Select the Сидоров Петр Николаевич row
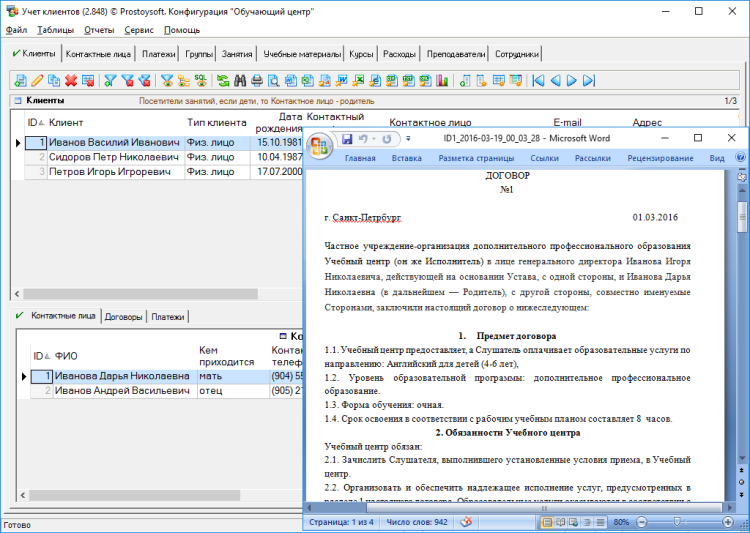750x533 pixels. pyautogui.click(x=114, y=157)
